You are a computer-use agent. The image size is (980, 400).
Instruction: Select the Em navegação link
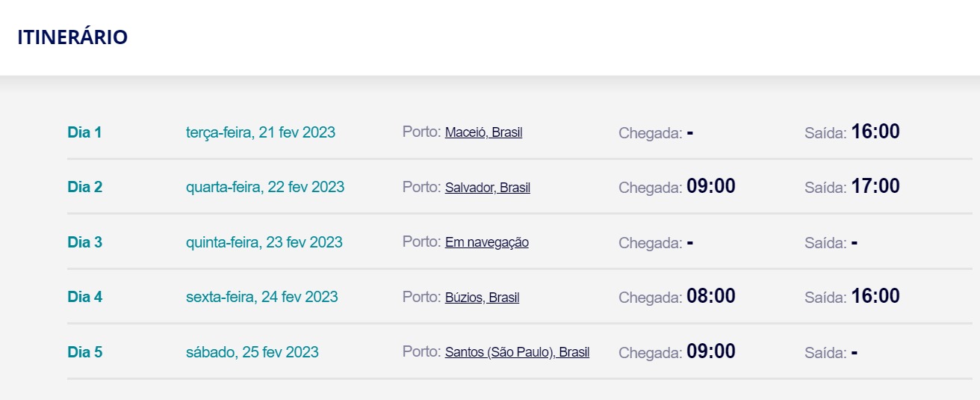click(486, 242)
